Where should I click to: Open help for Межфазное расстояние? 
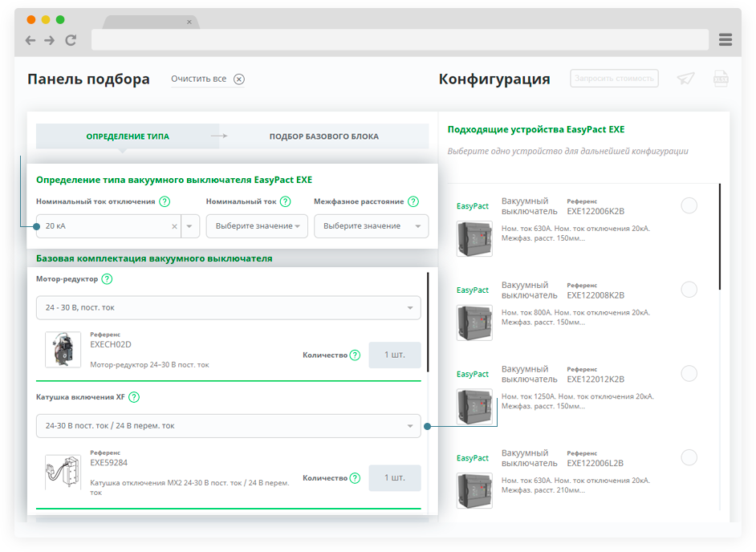pyautogui.click(x=413, y=201)
